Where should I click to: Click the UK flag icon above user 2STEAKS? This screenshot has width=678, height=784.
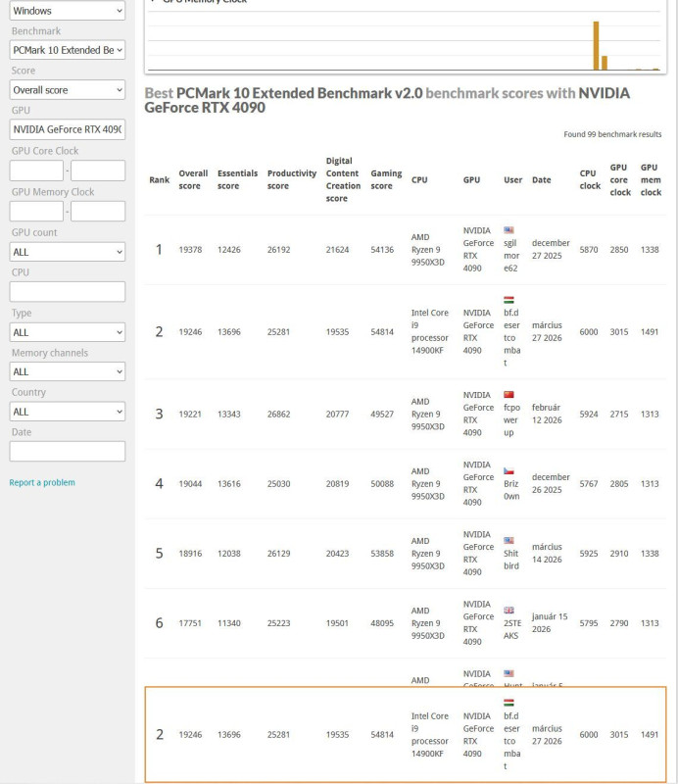click(508, 610)
